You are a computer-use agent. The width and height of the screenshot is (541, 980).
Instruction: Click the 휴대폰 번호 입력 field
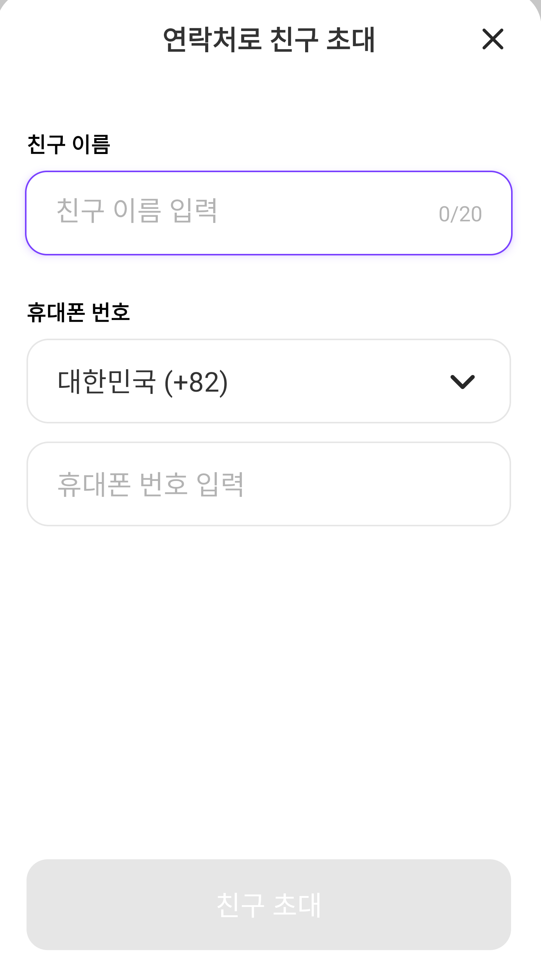(x=268, y=484)
